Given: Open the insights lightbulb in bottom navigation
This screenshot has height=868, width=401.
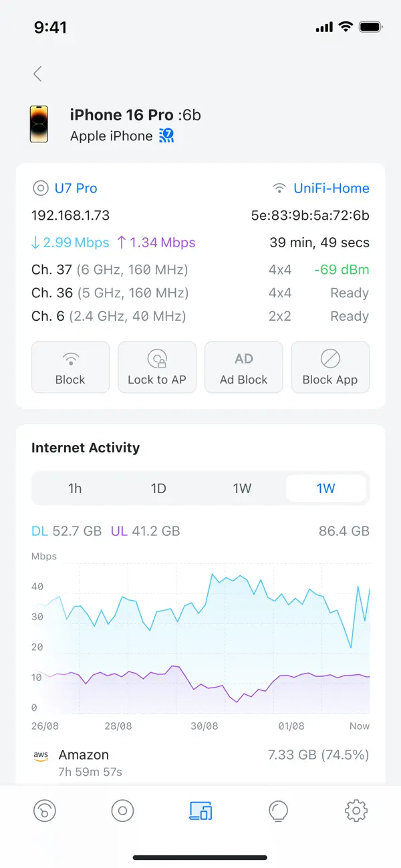Looking at the screenshot, I should pos(278,811).
